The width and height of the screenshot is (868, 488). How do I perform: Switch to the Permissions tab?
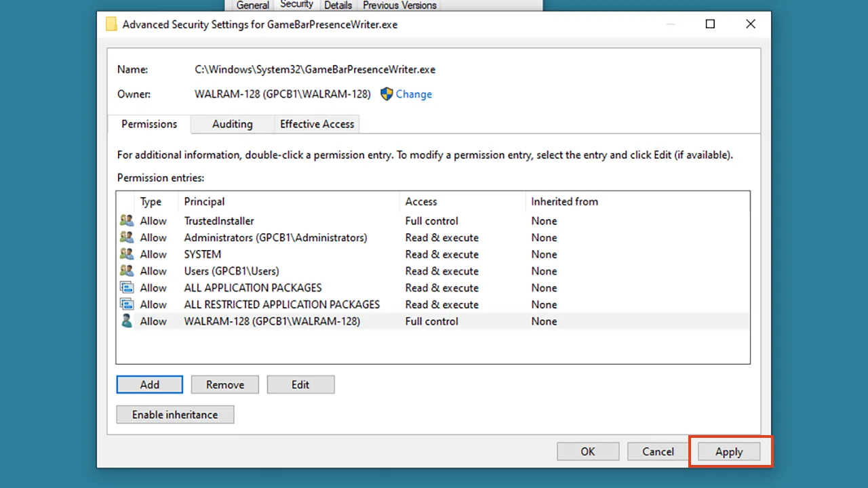tap(149, 124)
